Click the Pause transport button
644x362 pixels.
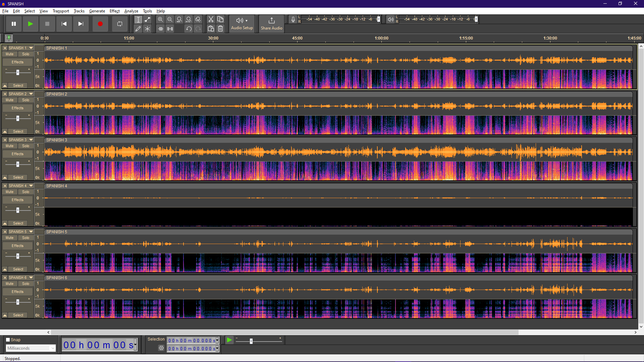tap(14, 24)
